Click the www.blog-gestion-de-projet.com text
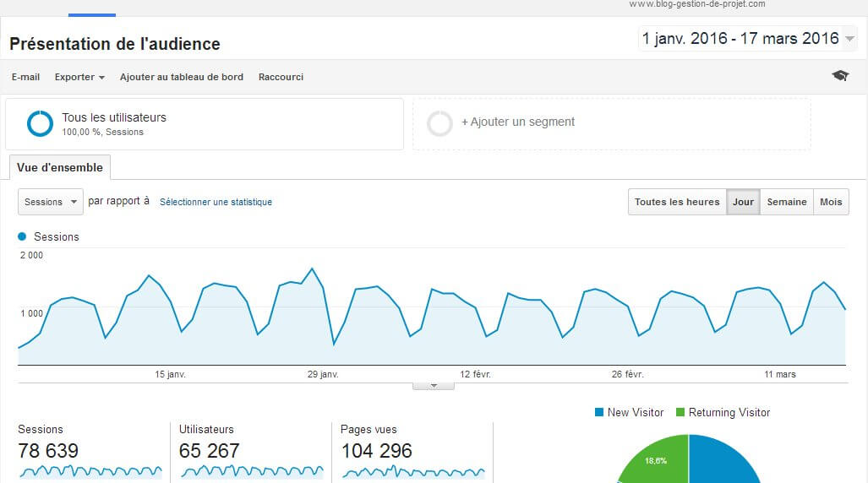The height and width of the screenshot is (483, 868). coord(697,4)
